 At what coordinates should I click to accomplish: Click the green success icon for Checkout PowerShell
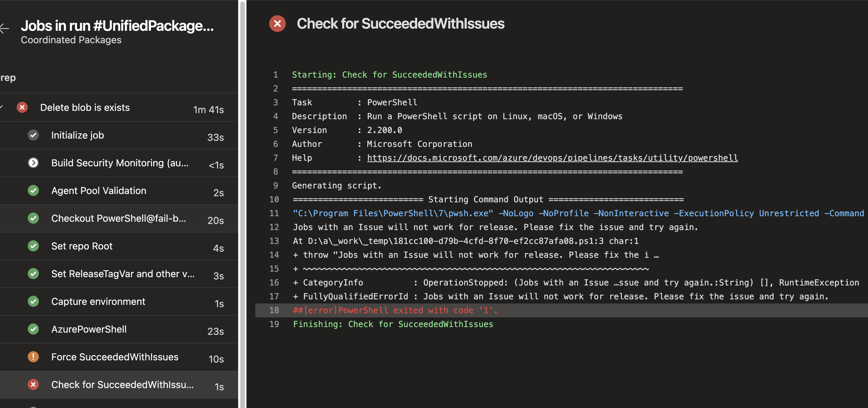(33, 218)
